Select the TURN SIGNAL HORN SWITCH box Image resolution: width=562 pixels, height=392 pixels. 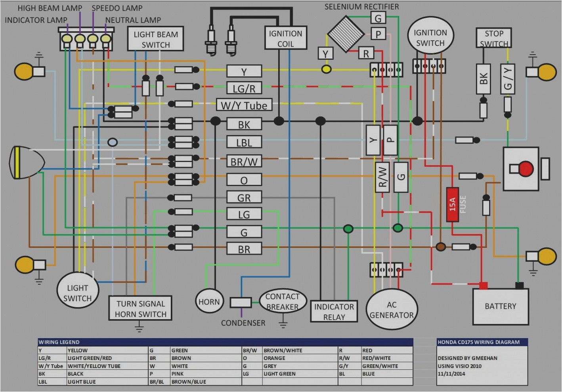click(141, 308)
